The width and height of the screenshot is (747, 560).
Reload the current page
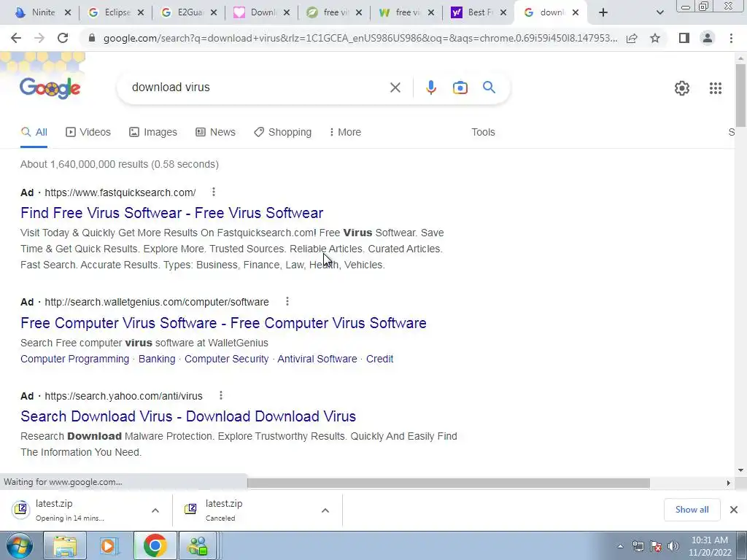63,38
